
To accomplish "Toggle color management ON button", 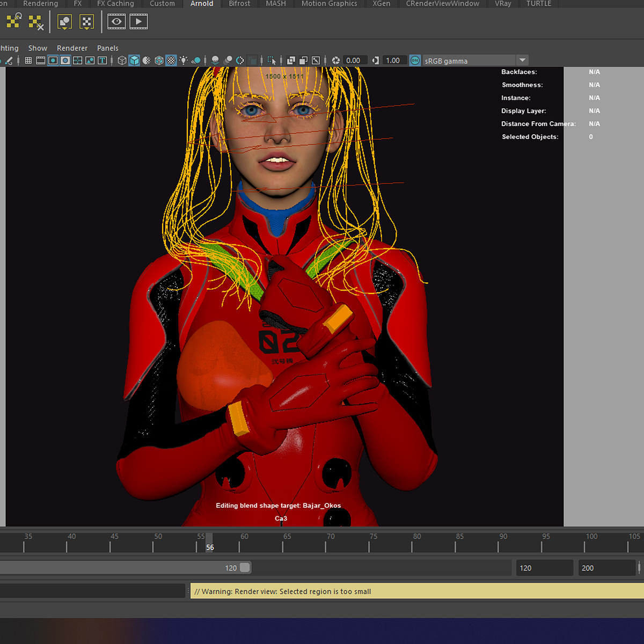I will (415, 61).
